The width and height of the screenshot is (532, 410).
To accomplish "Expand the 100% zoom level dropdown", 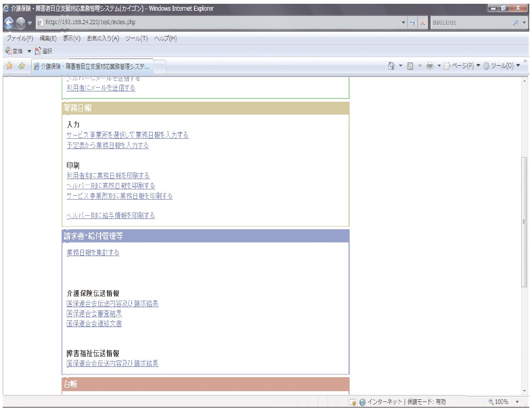I will (x=517, y=402).
